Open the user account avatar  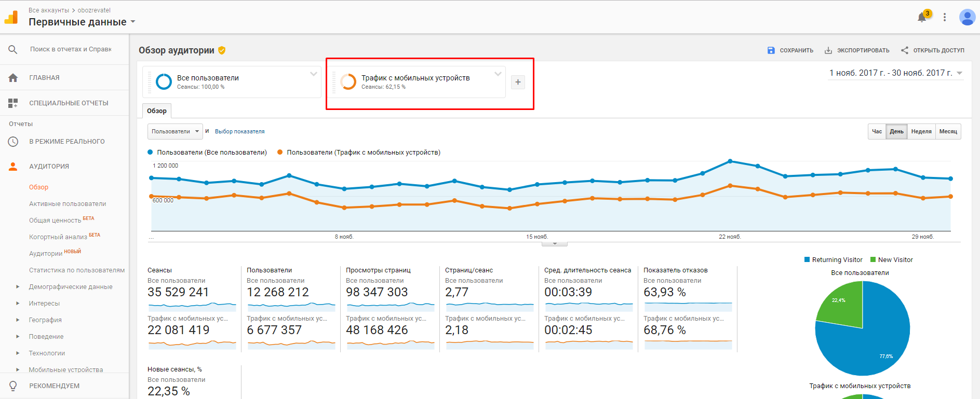(x=967, y=17)
